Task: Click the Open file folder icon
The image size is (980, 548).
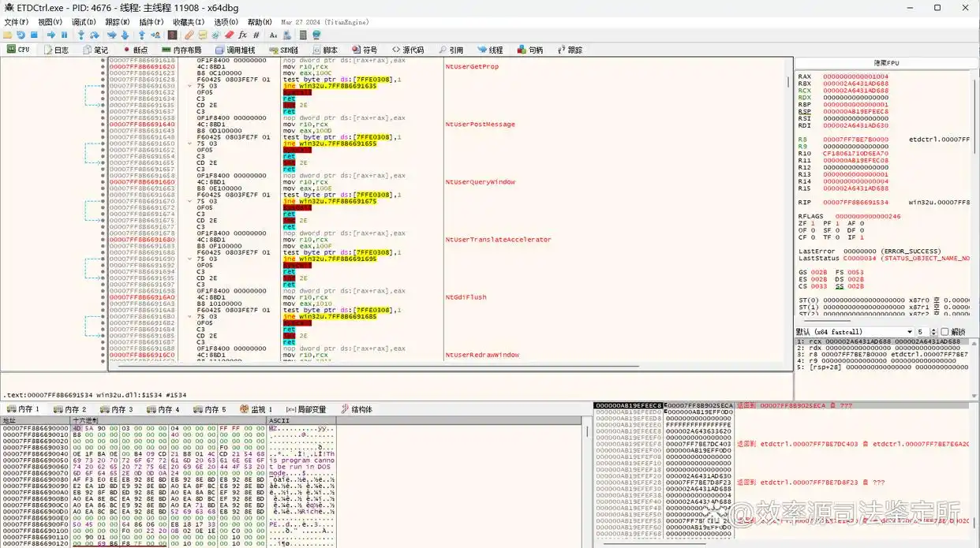Action: click(x=7, y=35)
